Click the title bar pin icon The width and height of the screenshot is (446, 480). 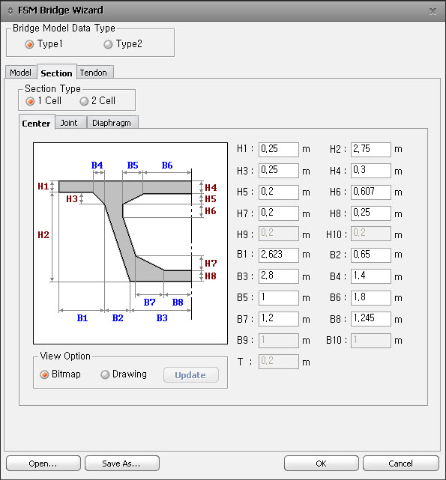tap(10, 11)
